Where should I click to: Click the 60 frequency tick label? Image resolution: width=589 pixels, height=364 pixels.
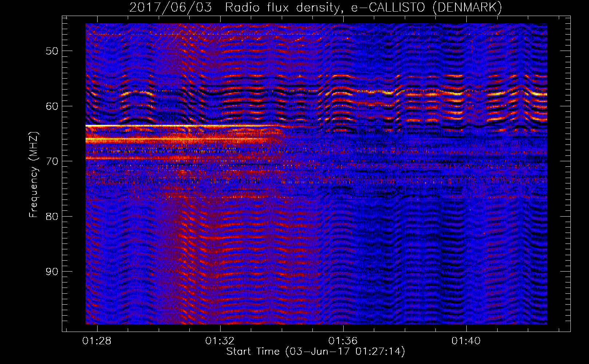[x=52, y=106]
